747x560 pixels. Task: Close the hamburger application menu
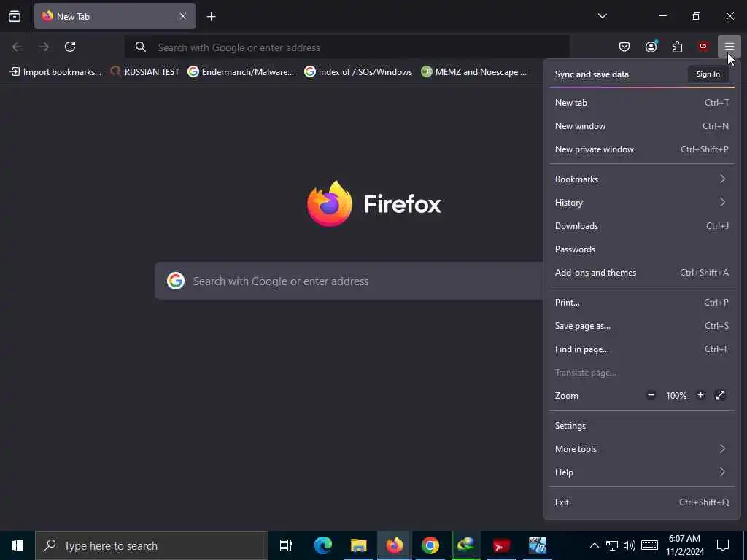pos(729,47)
